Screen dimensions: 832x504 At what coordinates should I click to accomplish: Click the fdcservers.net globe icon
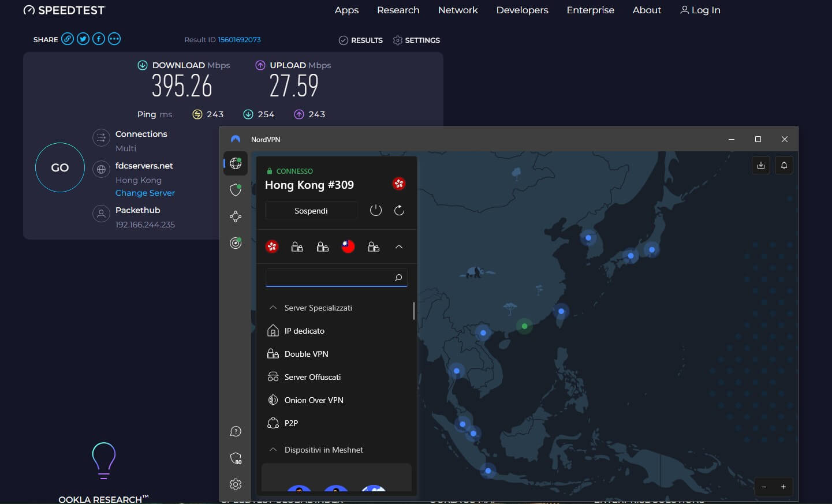(x=101, y=169)
